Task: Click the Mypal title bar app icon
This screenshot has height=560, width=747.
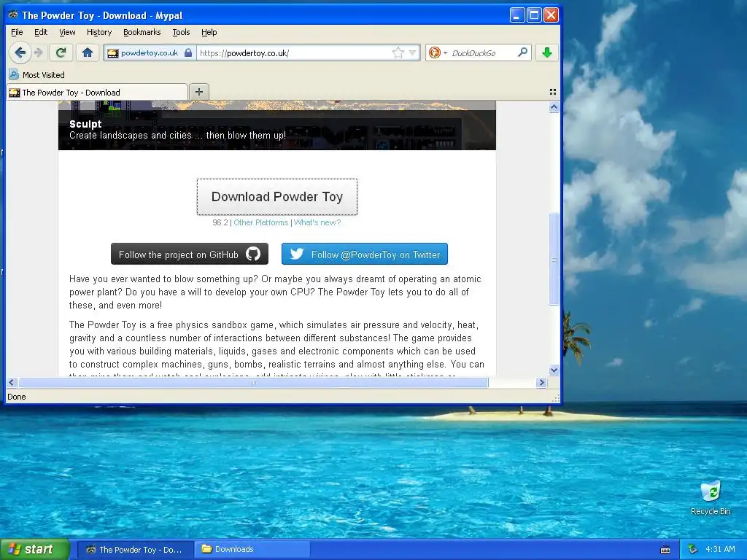Action: pyautogui.click(x=13, y=15)
